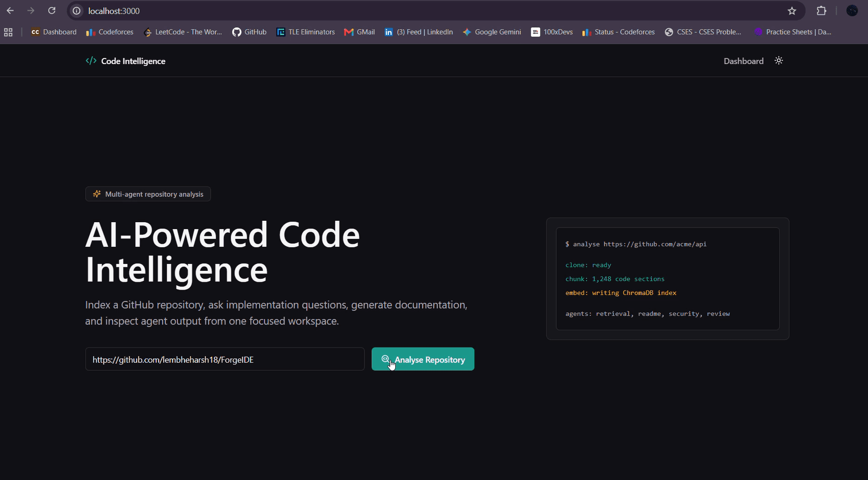The height and width of the screenshot is (480, 868).
Task: Open the Google Gemini bookmark
Action: 492,32
